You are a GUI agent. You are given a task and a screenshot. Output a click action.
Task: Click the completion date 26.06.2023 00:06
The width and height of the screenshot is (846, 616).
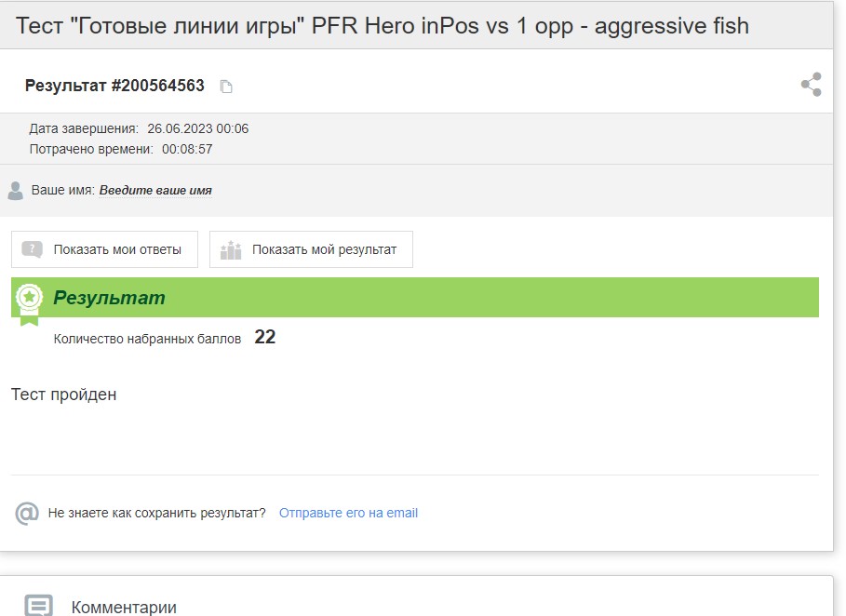click(x=198, y=129)
